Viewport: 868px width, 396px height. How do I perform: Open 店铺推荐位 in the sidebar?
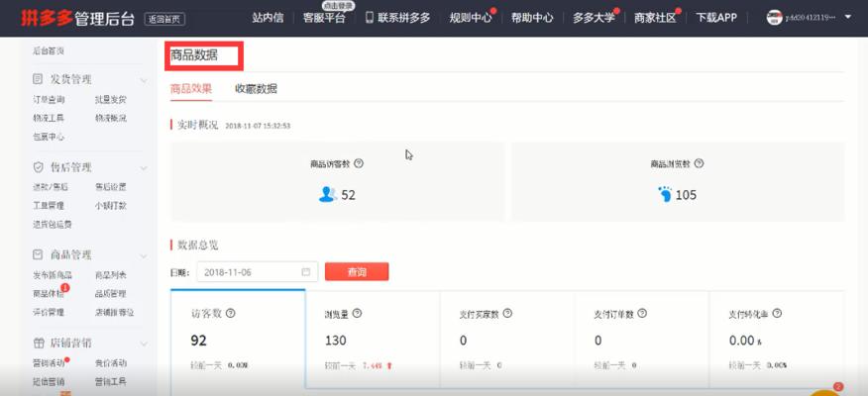pyautogui.click(x=115, y=312)
